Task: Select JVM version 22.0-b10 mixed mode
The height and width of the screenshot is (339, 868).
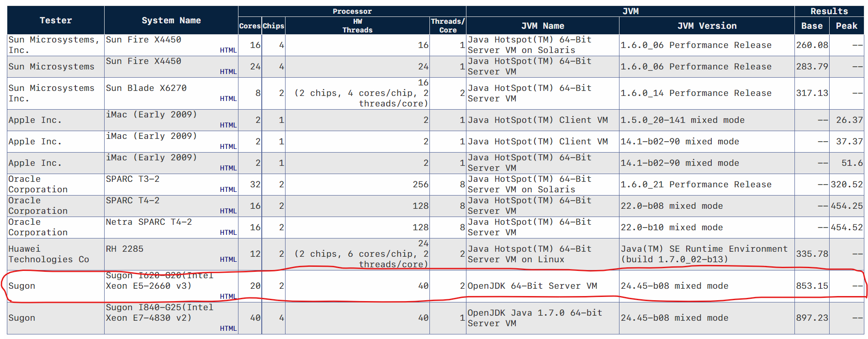Action: [672, 228]
